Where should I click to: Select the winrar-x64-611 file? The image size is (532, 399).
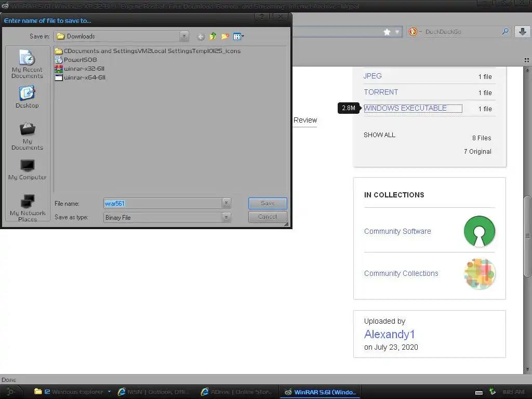pos(81,77)
